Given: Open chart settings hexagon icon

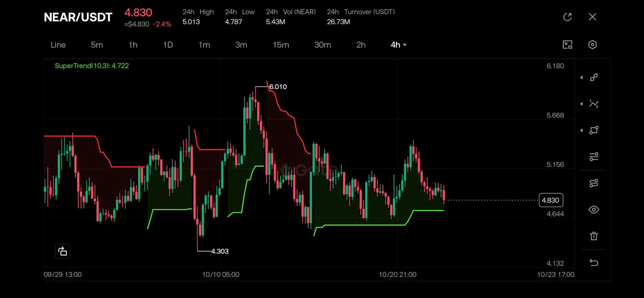Looking at the screenshot, I should (593, 45).
